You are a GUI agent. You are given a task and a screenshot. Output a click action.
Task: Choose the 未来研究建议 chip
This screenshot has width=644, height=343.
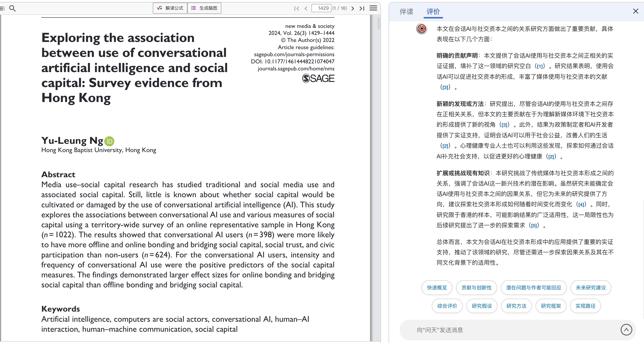(x=591, y=287)
